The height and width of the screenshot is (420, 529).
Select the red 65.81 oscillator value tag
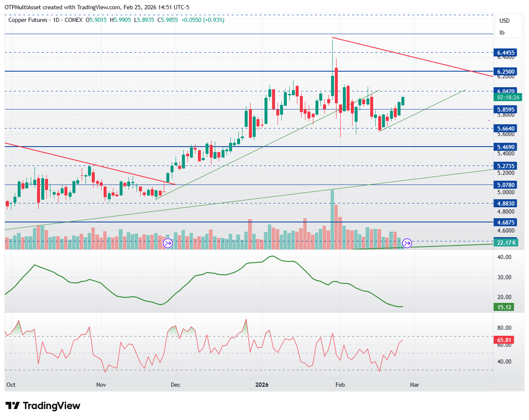tap(504, 340)
